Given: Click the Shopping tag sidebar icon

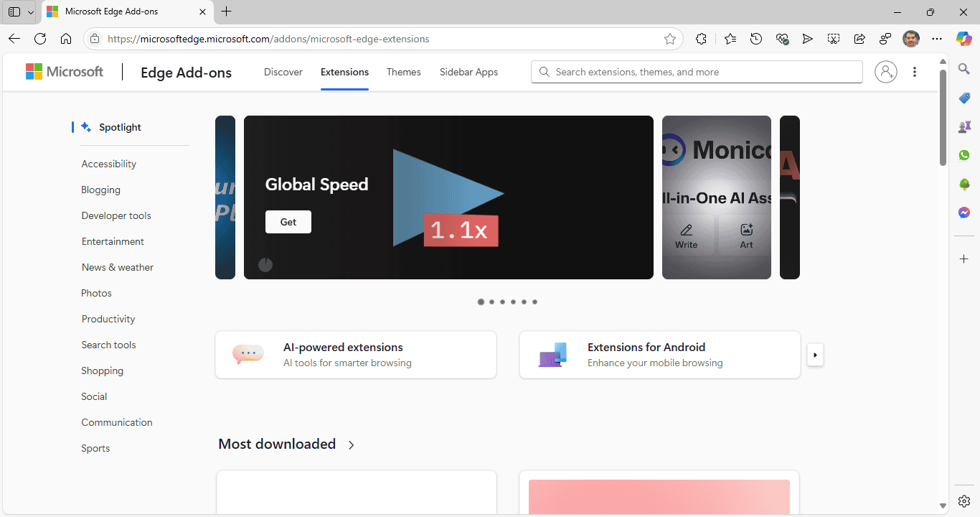Looking at the screenshot, I should 964,98.
